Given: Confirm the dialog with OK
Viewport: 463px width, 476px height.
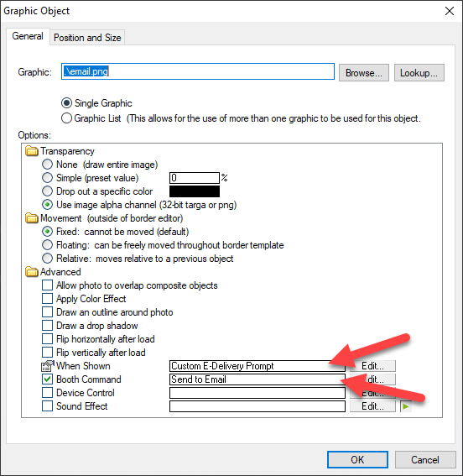Looking at the screenshot, I should 357,459.
